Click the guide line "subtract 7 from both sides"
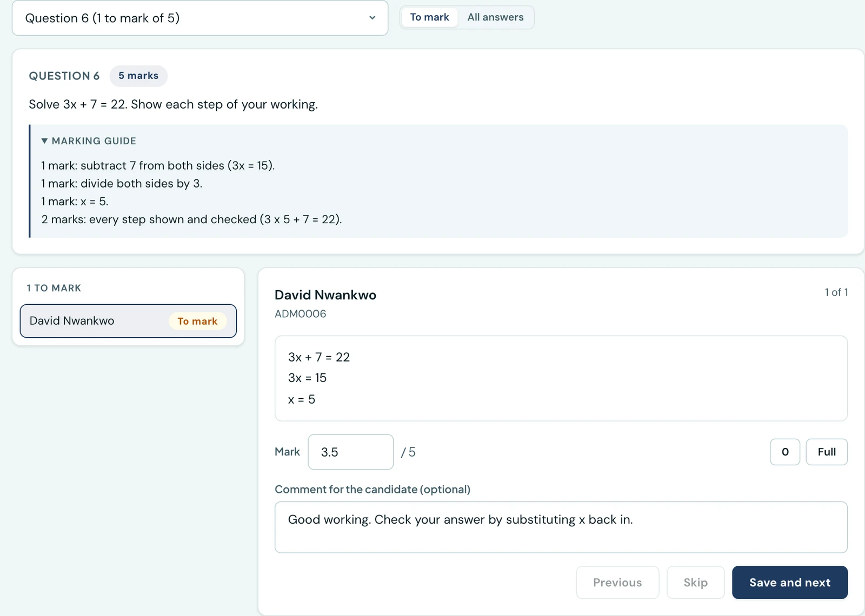This screenshot has width=865, height=616. coord(158,165)
